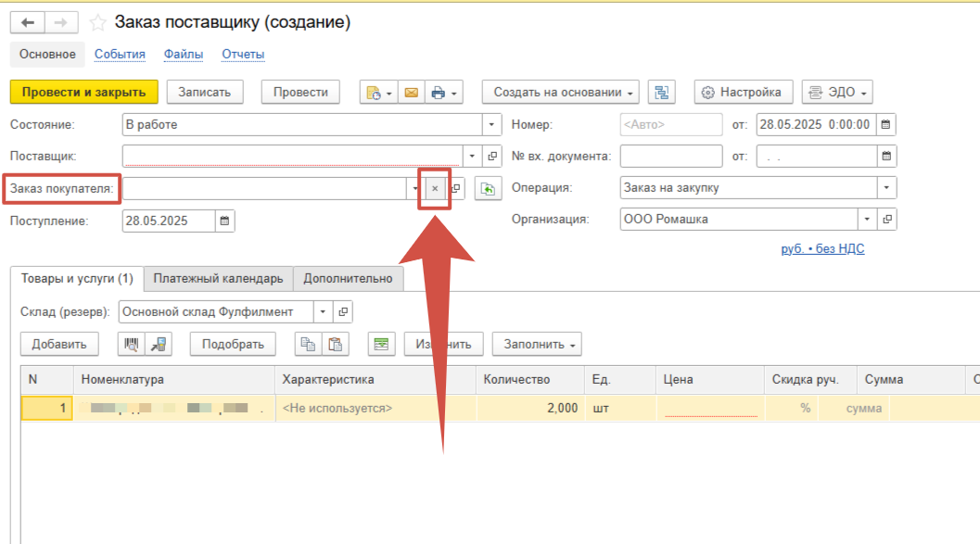This screenshot has height=544, width=980.
Task: Open the Заполнить dropdown menu
Action: coord(536,344)
